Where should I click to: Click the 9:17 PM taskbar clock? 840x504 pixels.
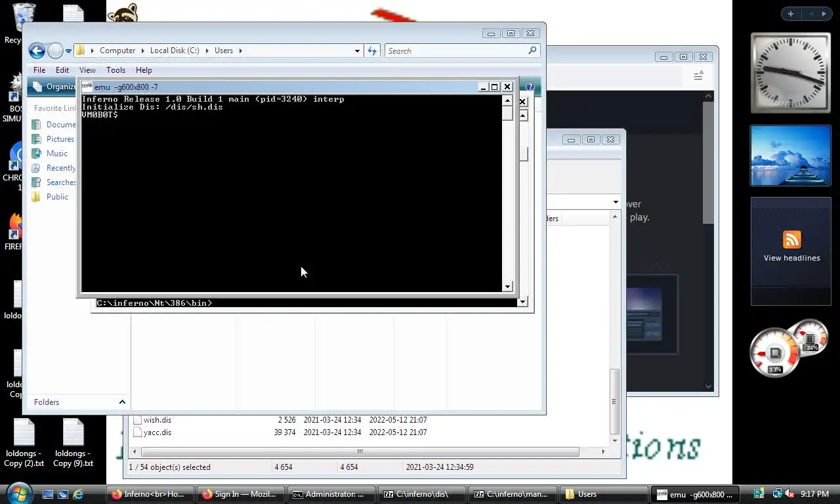814,494
